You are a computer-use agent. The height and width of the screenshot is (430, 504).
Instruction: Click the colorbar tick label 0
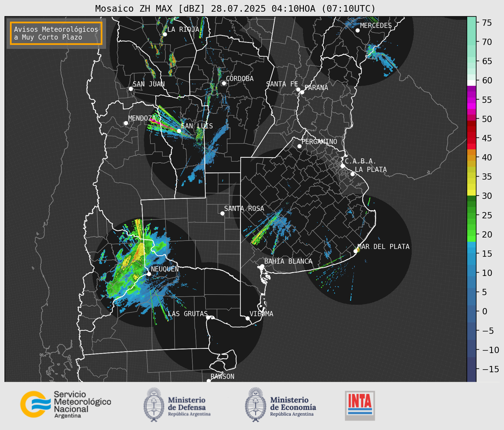click(485, 311)
